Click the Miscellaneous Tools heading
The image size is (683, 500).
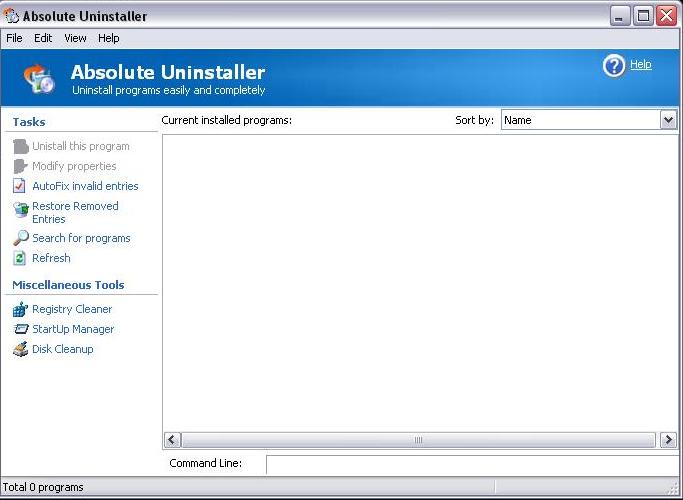pyautogui.click(x=68, y=285)
